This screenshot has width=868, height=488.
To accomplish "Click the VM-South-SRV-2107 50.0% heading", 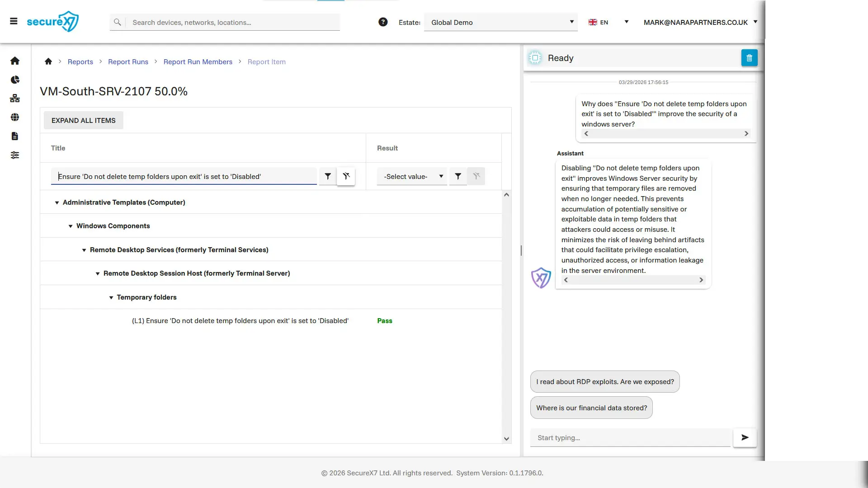I will [x=113, y=91].
